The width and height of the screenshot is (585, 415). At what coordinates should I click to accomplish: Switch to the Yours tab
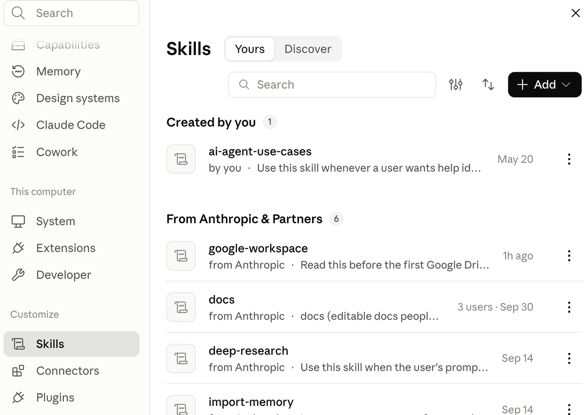(250, 49)
